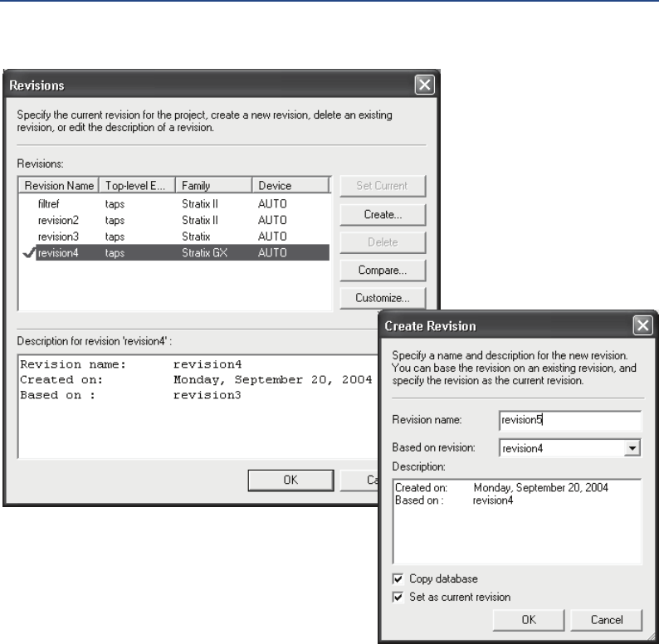Open the Based on revision dropdown
The width and height of the screenshot is (659, 644).
pyautogui.click(x=633, y=447)
